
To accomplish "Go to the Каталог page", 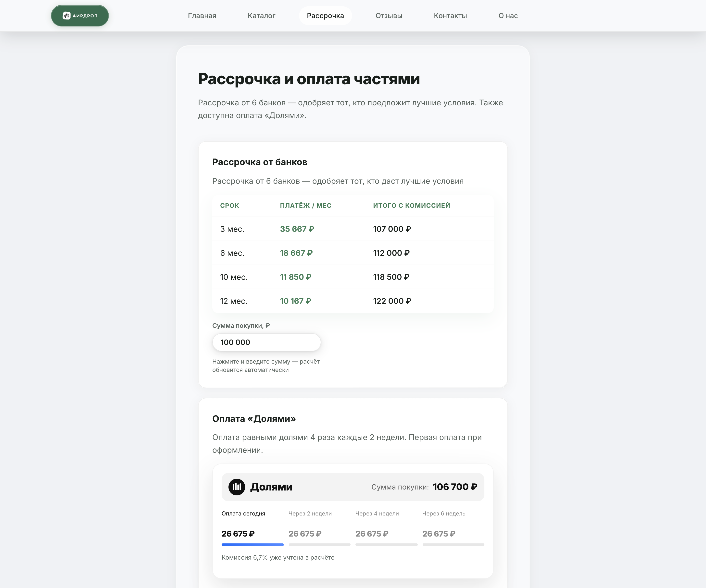I will click(262, 16).
